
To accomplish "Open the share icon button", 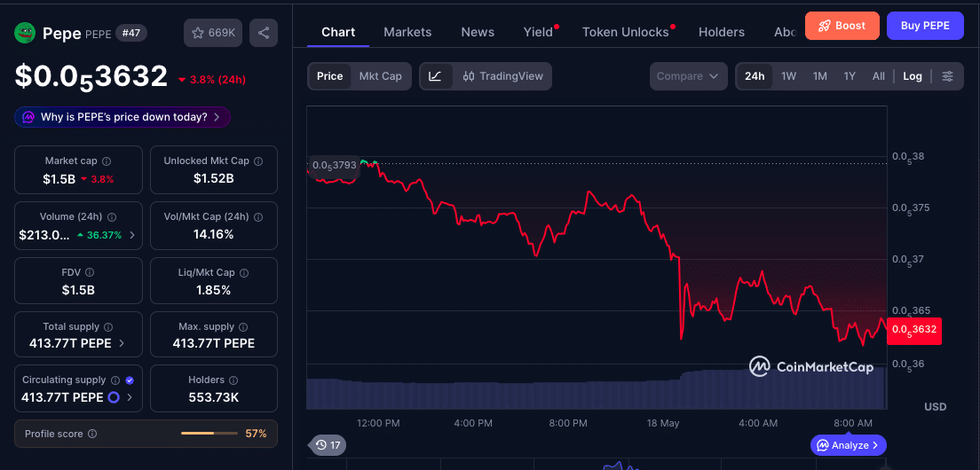I will pyautogui.click(x=263, y=33).
